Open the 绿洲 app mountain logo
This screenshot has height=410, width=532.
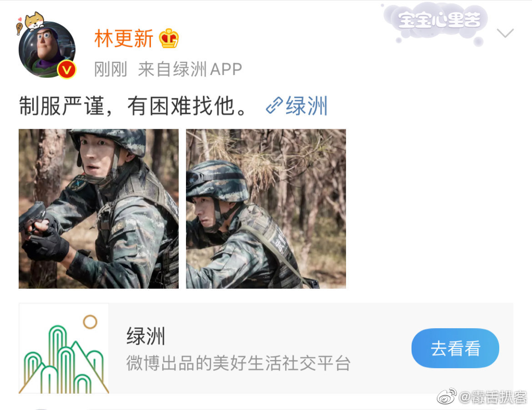coord(64,348)
